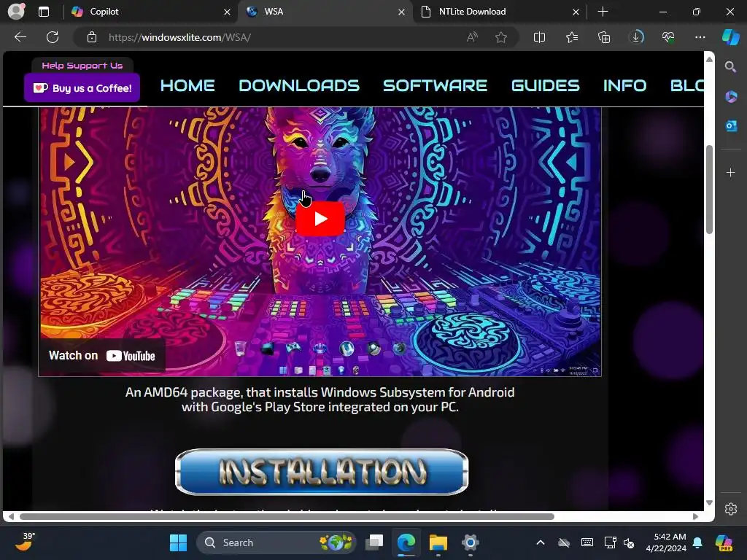747x560 pixels.
Task: Open the clock and date flyout
Action: [666, 542]
